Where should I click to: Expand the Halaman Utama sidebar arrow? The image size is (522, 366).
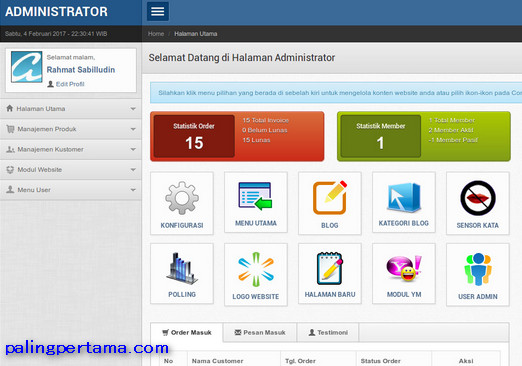coord(133,109)
